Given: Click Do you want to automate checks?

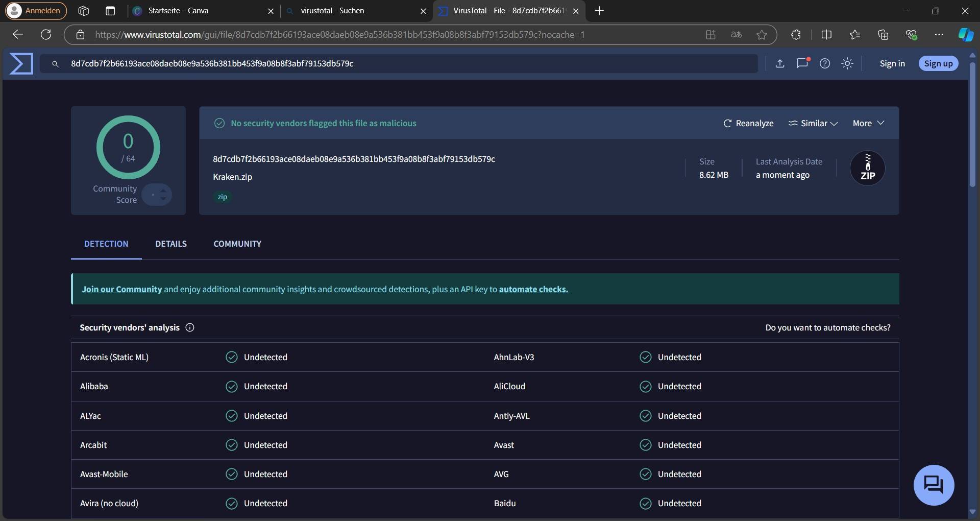Looking at the screenshot, I should (x=828, y=327).
